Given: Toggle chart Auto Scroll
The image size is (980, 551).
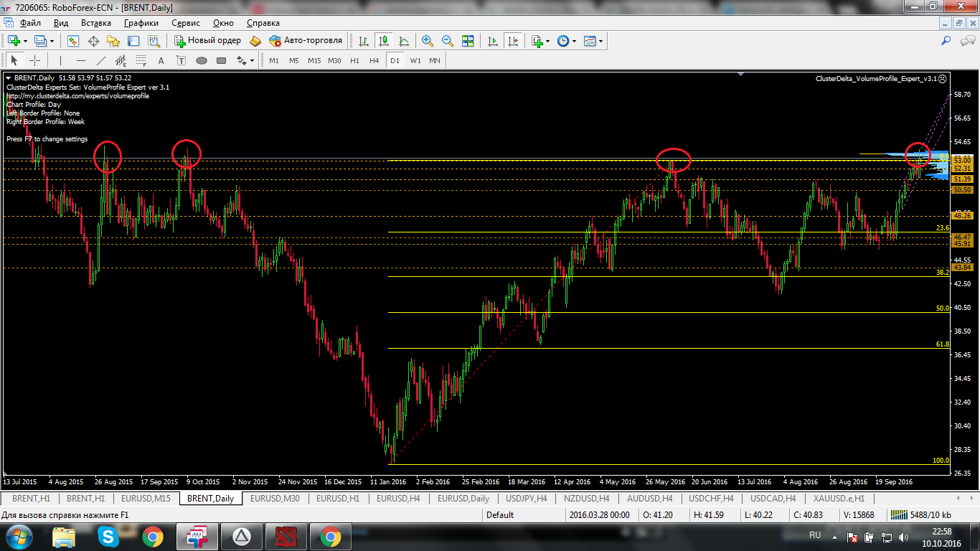Looking at the screenshot, I should [x=492, y=41].
